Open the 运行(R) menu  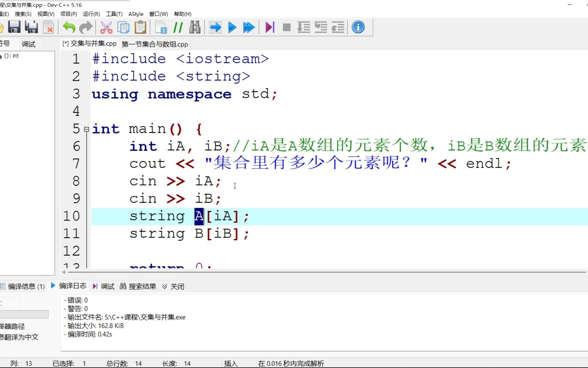coord(91,14)
